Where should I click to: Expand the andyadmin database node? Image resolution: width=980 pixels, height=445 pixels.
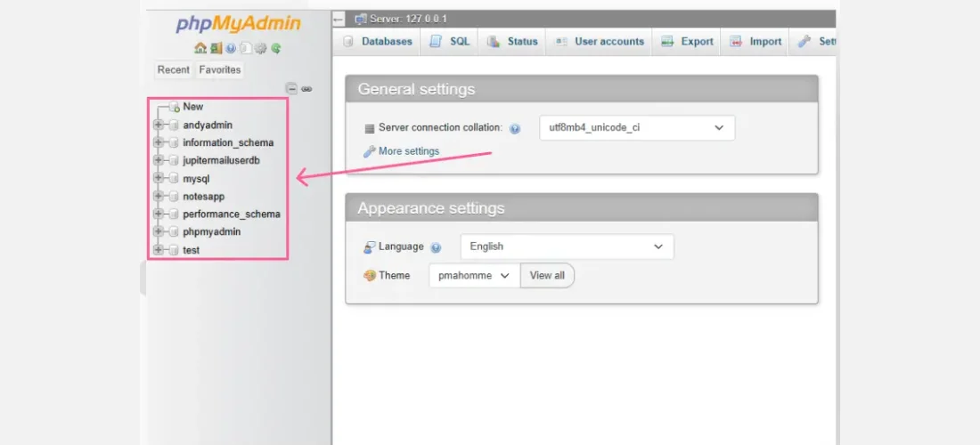pos(158,125)
